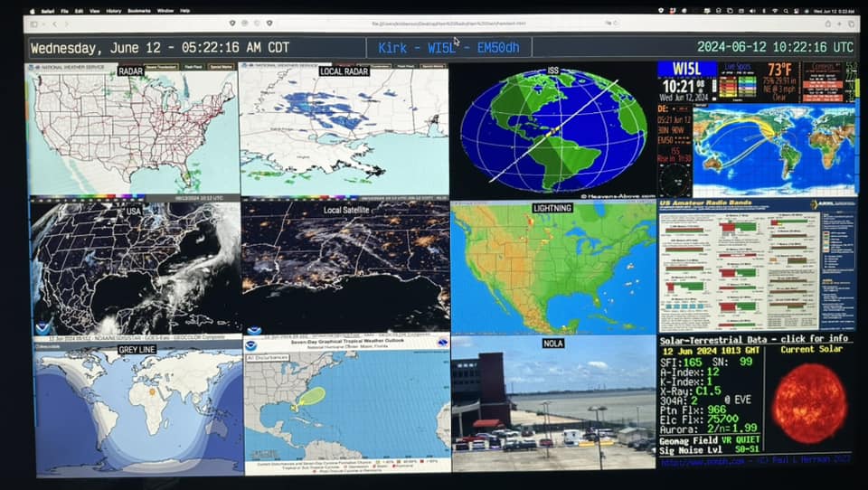Click the Safari share icon
This screenshot has width=868, height=490.
point(826,24)
